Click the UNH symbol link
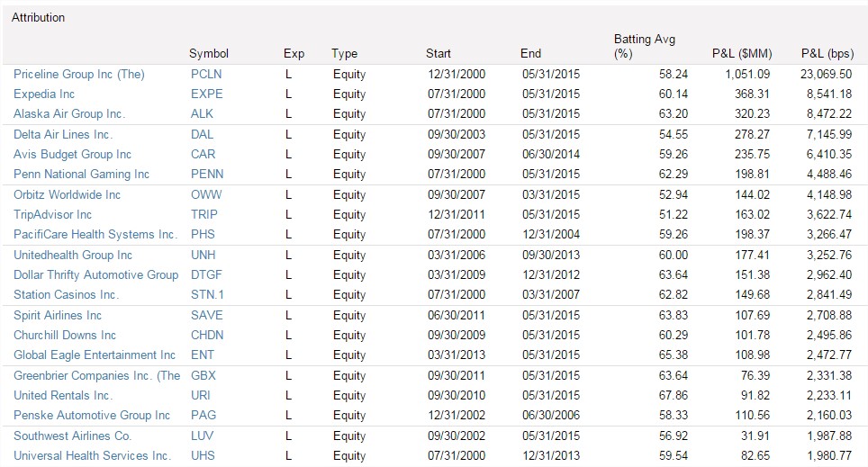The height and width of the screenshot is (467, 868). [x=203, y=255]
